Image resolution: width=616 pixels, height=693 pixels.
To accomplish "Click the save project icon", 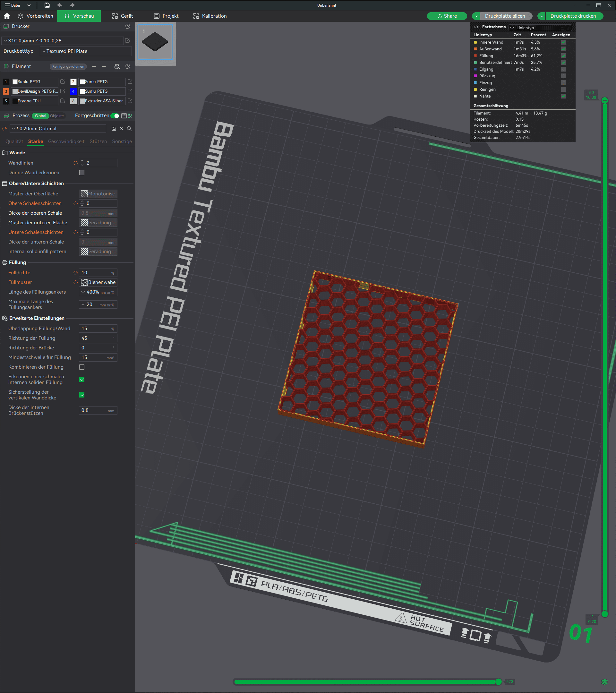I will point(47,5).
